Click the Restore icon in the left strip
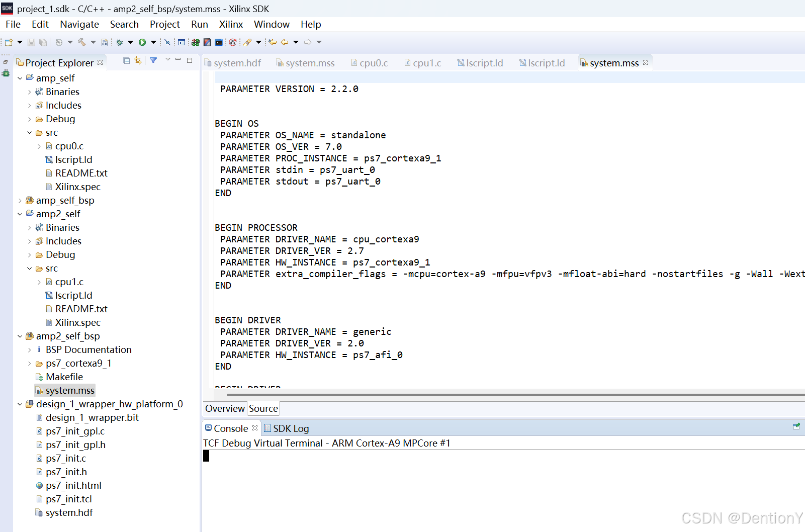Image resolution: width=805 pixels, height=532 pixels. [6, 62]
